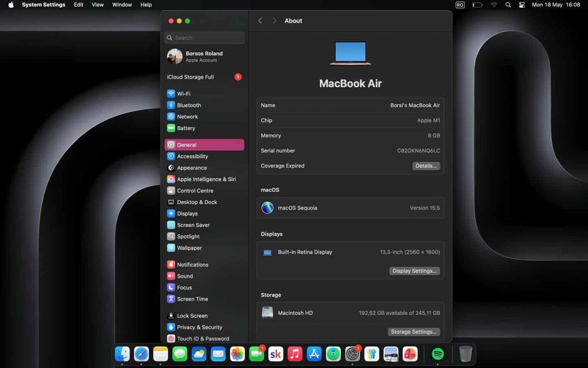The width and height of the screenshot is (588, 368).
Task: Launch Spotify from the Dock
Action: pos(437,354)
